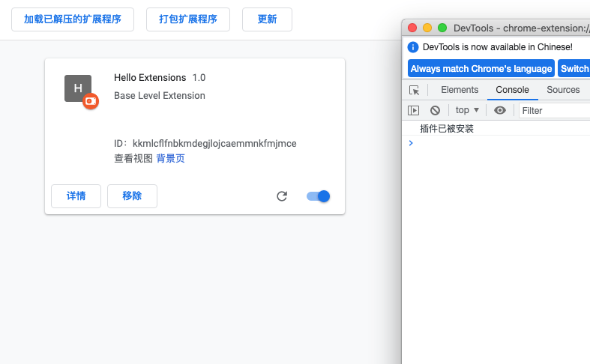Screen dimensions: 590x364
Task: Click 加载已解压的扩展程序 button
Action: click(x=73, y=19)
